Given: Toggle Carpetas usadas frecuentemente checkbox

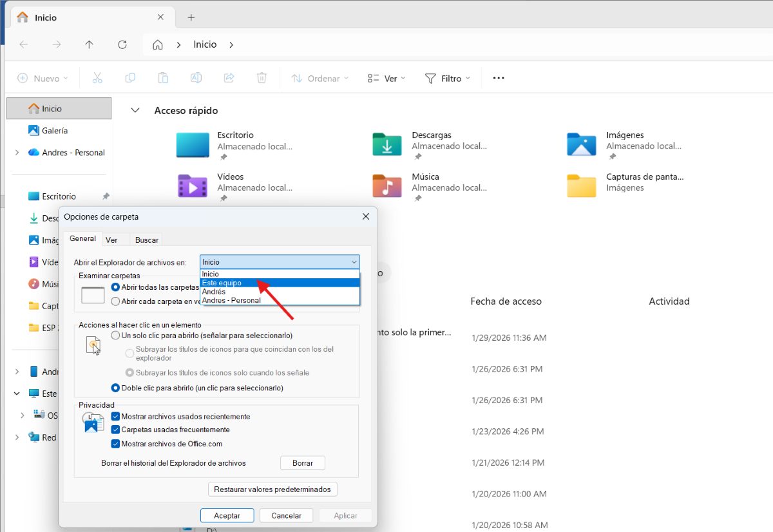Looking at the screenshot, I should [116, 430].
